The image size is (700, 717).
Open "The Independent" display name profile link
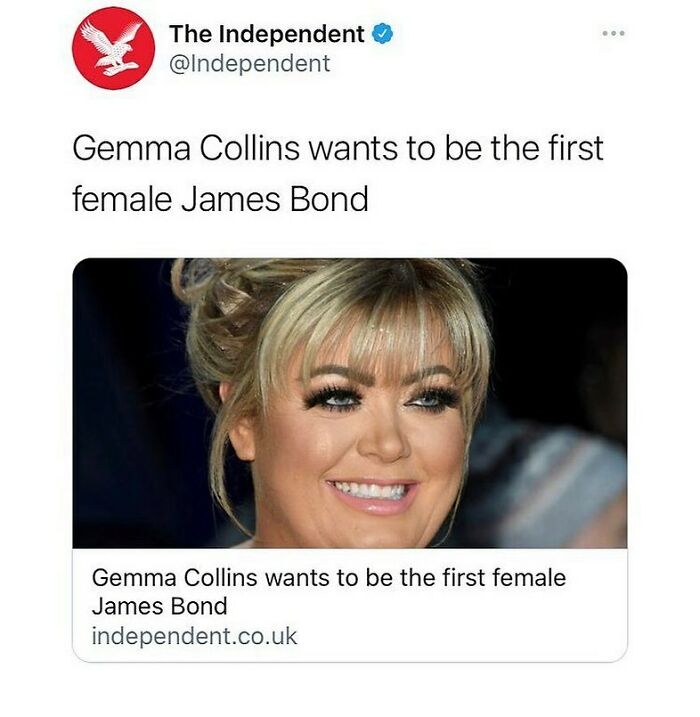click(x=267, y=34)
